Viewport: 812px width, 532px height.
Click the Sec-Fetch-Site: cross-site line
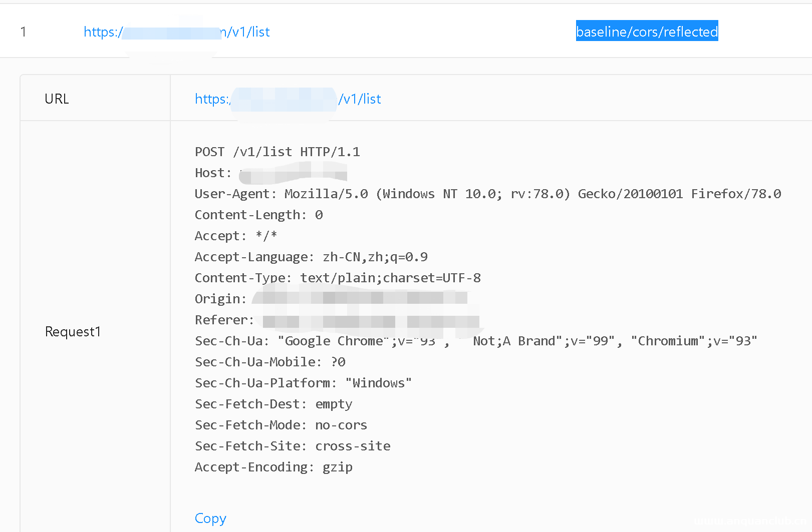click(x=292, y=446)
